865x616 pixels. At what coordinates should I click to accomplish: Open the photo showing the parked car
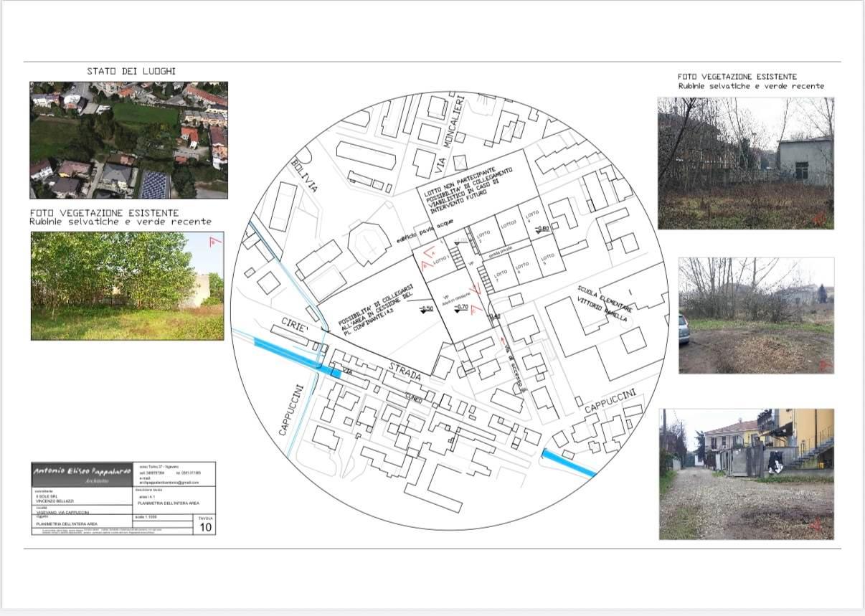click(x=756, y=316)
